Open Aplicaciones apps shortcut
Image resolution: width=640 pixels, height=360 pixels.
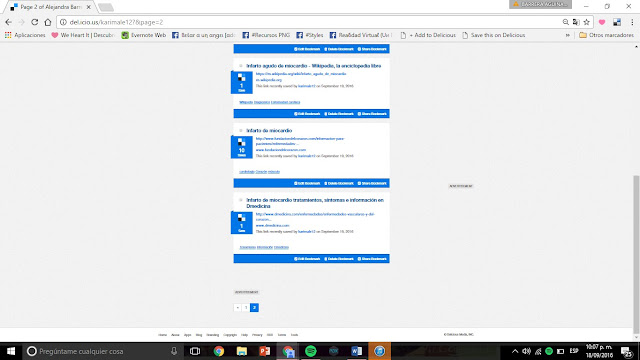(25, 35)
